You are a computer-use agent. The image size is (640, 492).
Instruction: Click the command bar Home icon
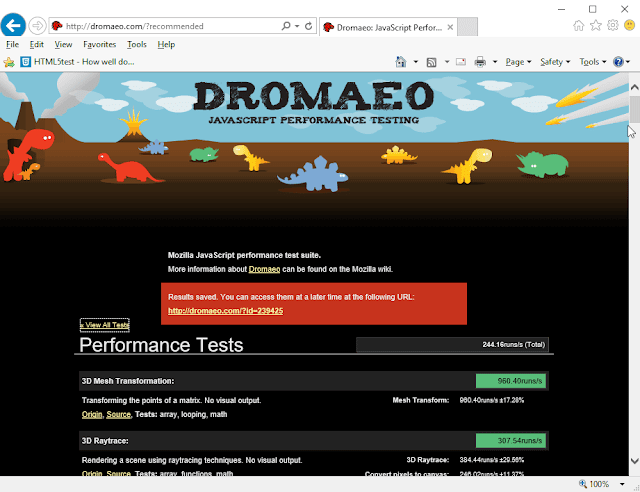click(401, 62)
